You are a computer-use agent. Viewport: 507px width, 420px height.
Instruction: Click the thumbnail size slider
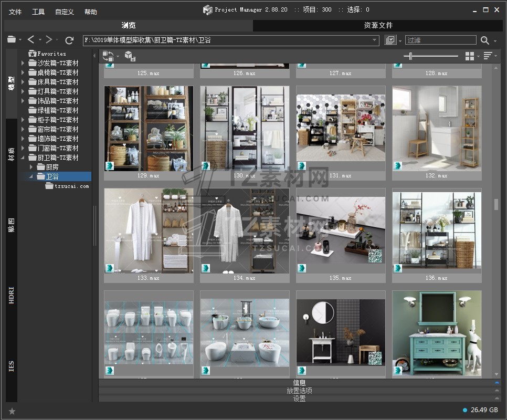410,56
